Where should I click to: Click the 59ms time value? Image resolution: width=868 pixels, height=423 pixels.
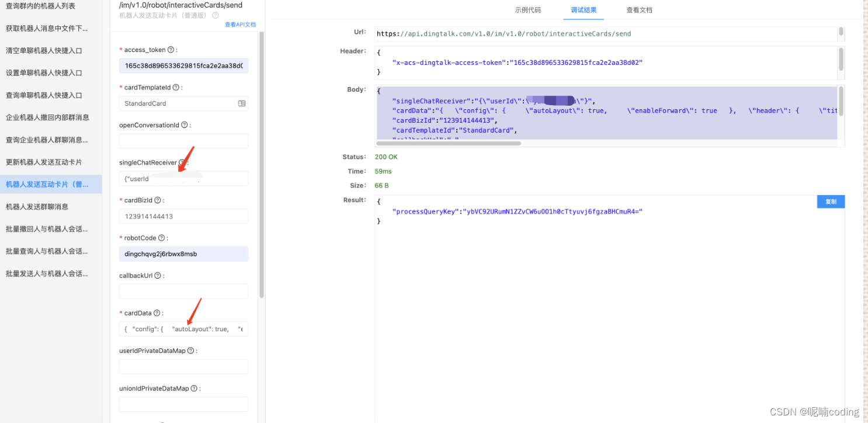coord(383,171)
